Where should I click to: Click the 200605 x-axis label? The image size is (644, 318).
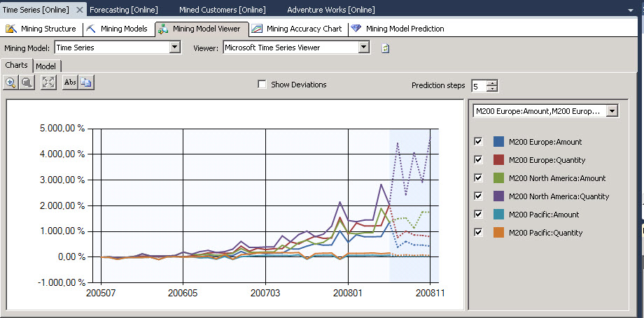coord(183,294)
